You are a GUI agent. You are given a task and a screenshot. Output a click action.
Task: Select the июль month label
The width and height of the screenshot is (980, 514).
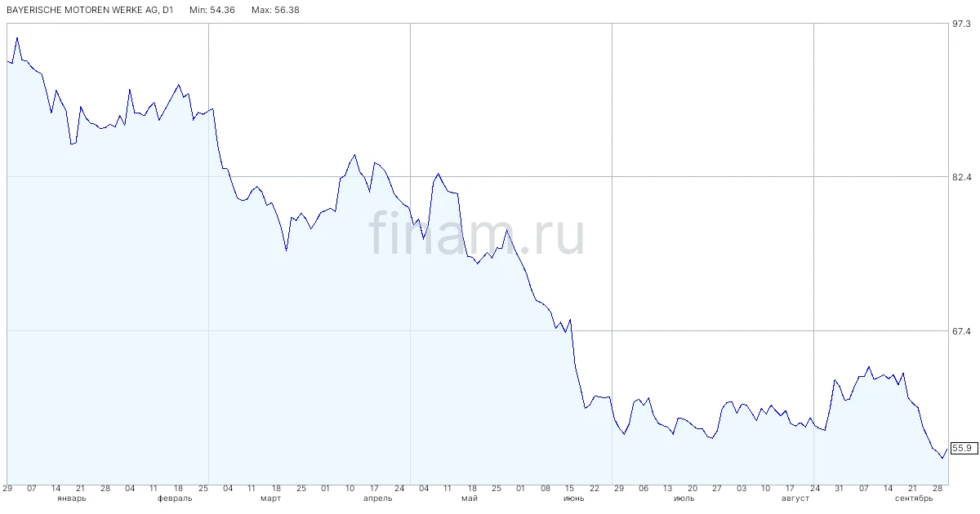(684, 498)
